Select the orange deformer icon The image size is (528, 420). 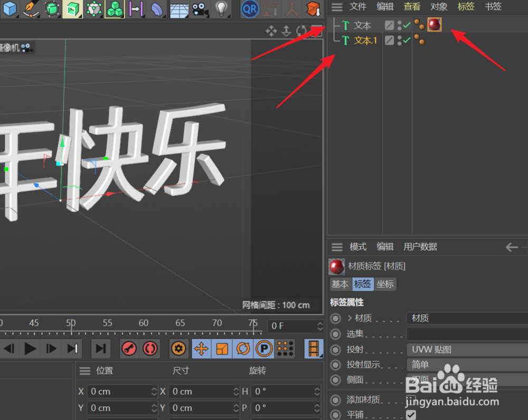coord(314,9)
